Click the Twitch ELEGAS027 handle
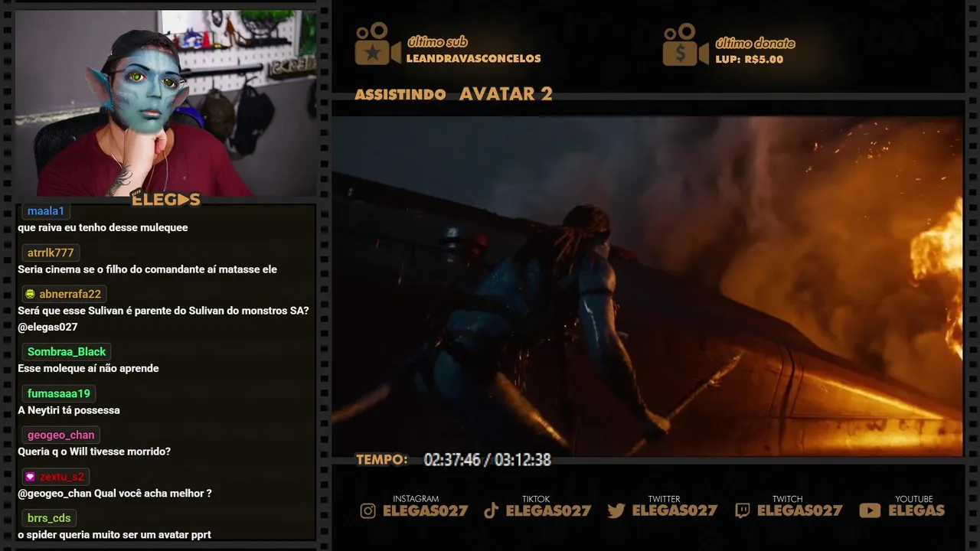980x551 pixels. tap(799, 510)
